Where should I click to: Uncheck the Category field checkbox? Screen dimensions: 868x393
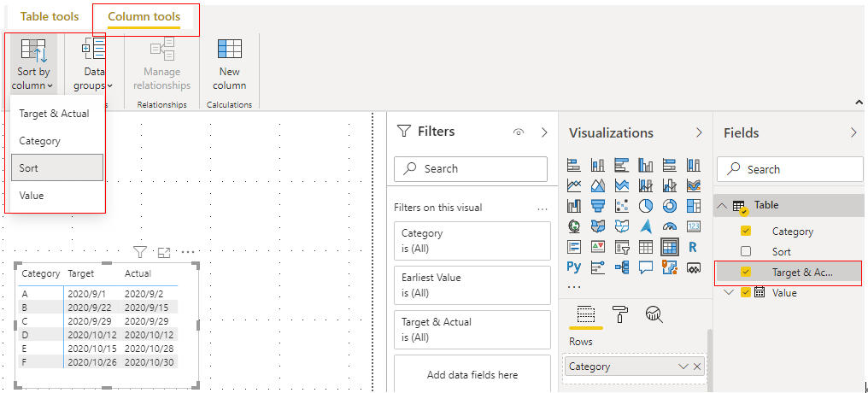(746, 232)
